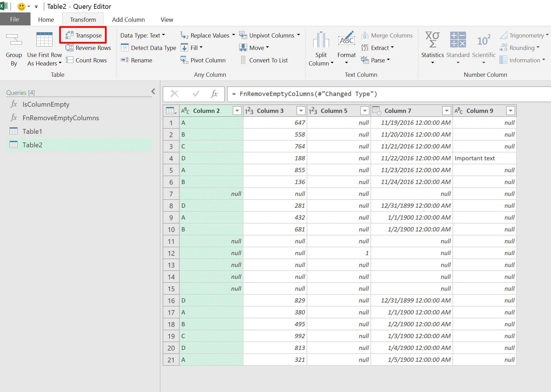
Task: Click the Use First Row As Headers icon
Action: pyautogui.click(x=44, y=40)
